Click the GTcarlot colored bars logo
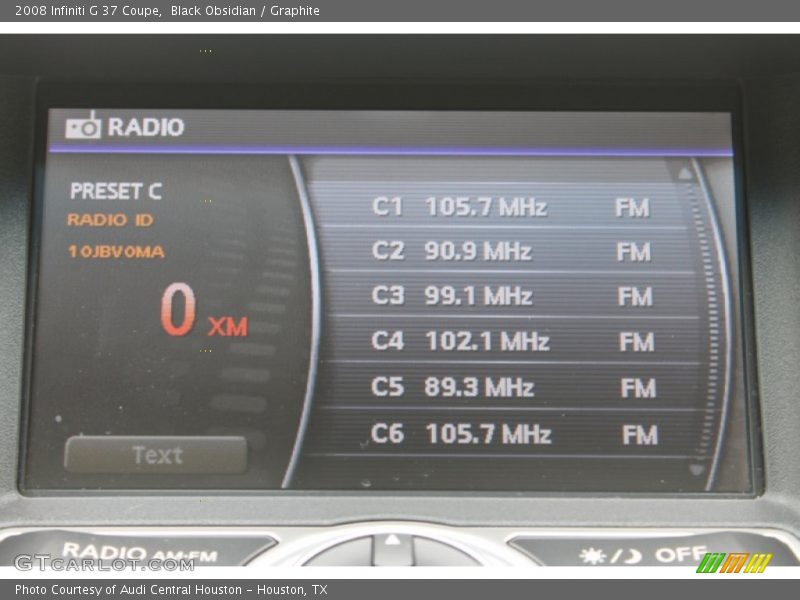The image size is (800, 600). (x=733, y=563)
